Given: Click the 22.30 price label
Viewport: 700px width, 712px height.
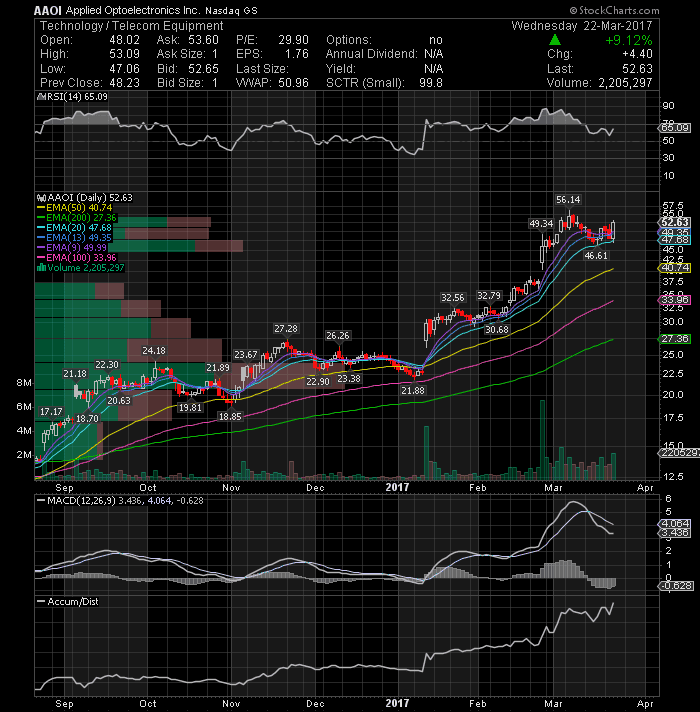Looking at the screenshot, I should [x=107, y=365].
